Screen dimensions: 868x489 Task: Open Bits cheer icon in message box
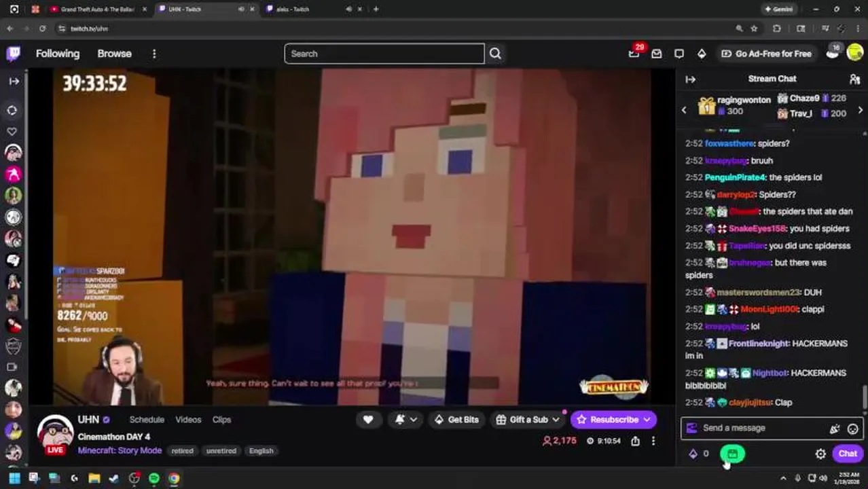click(x=834, y=429)
